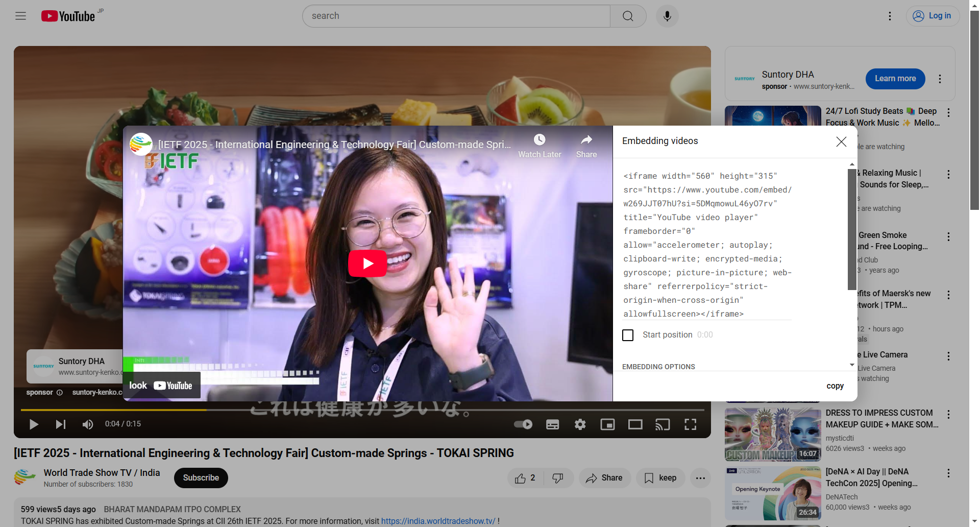Open player settings gear
The height and width of the screenshot is (527, 980).
(x=580, y=424)
